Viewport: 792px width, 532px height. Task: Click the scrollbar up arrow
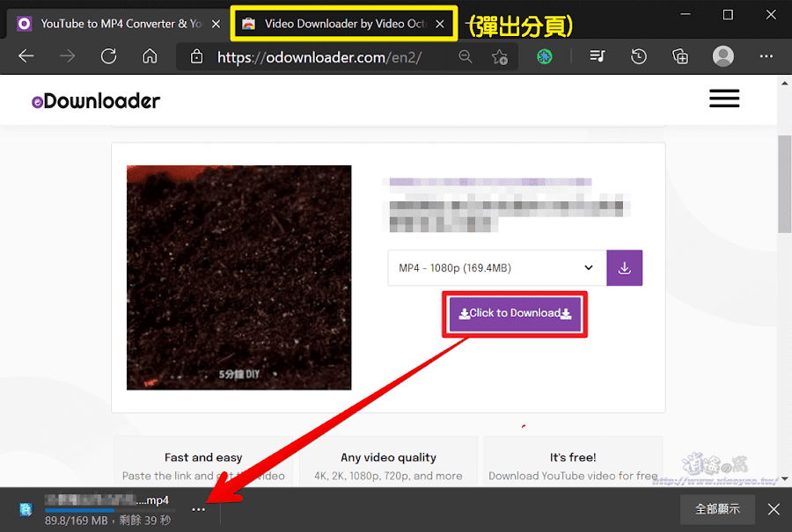784,83
